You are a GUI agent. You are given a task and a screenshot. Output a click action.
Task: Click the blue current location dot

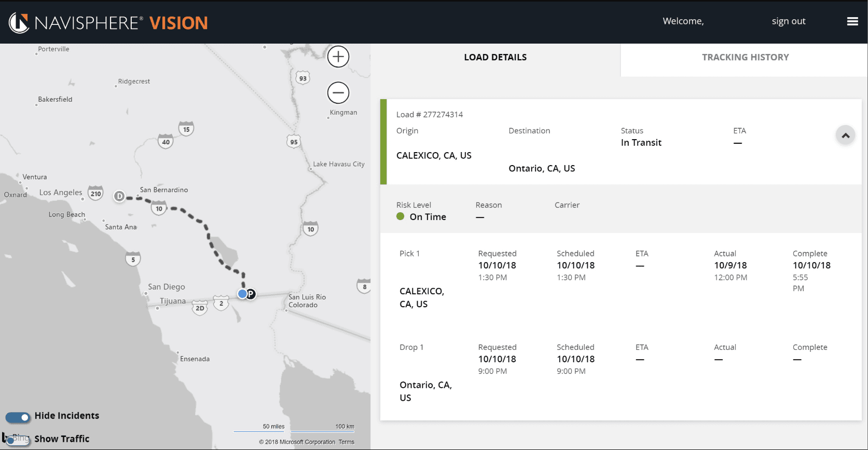pos(242,294)
